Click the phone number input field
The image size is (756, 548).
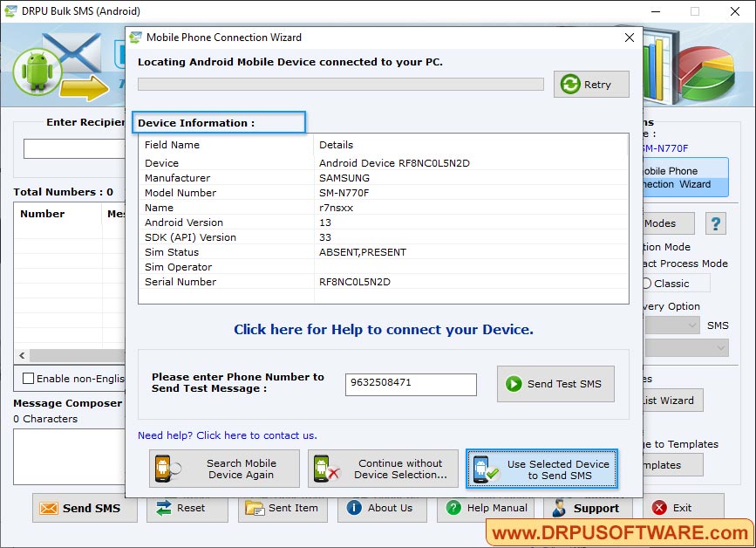coord(411,384)
